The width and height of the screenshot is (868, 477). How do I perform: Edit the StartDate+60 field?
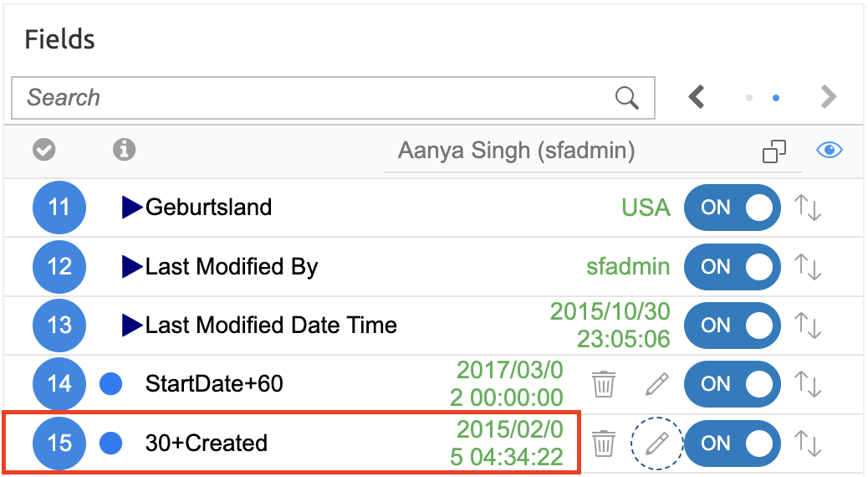(x=657, y=384)
